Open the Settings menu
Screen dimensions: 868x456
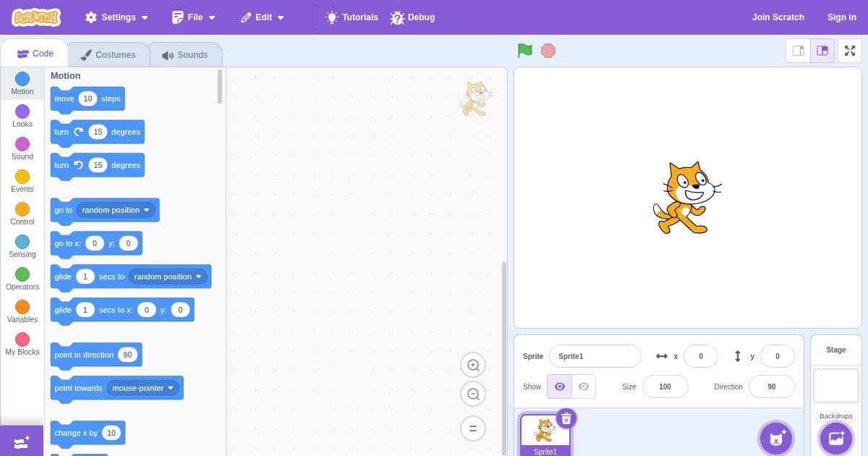click(x=116, y=17)
